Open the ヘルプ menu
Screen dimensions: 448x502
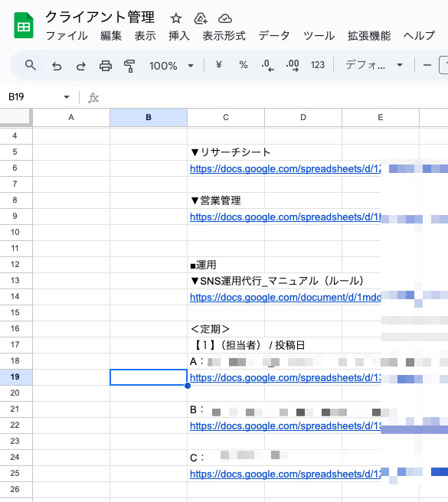(419, 36)
